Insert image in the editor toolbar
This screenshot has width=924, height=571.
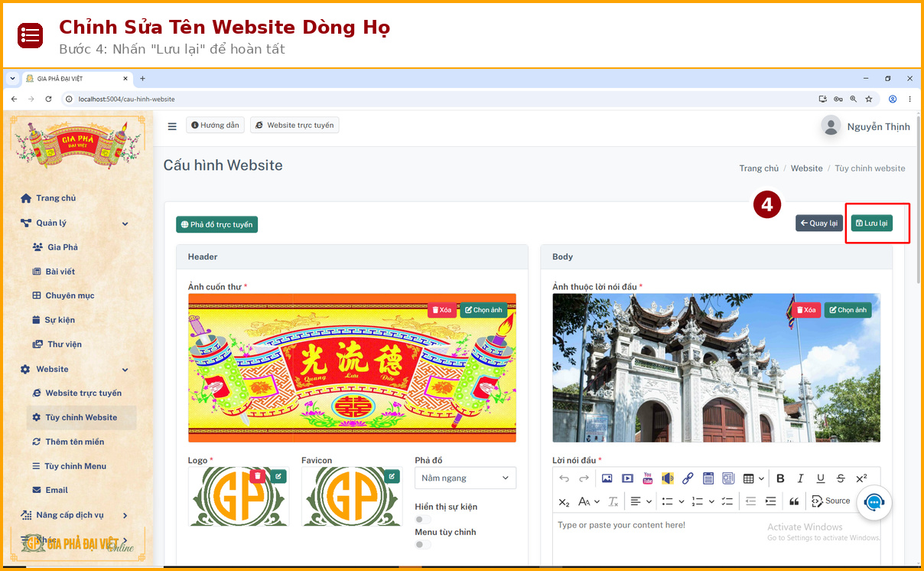tap(607, 478)
